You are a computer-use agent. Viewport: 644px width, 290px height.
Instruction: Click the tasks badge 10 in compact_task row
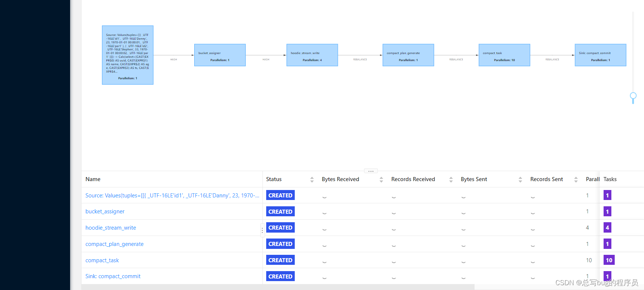[x=609, y=260]
